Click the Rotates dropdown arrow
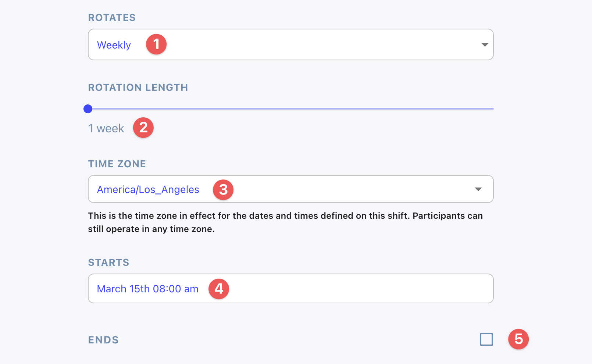Image resolution: width=592 pixels, height=364 pixels. pos(485,45)
